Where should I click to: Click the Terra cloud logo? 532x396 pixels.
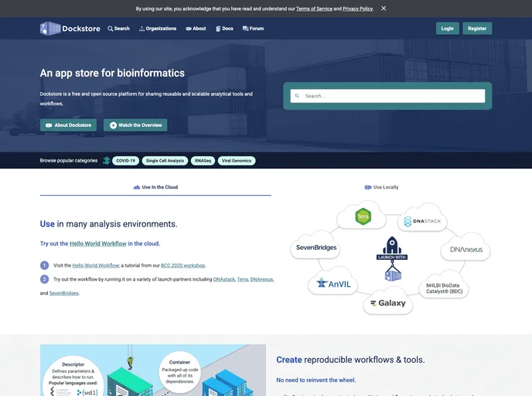[363, 217]
